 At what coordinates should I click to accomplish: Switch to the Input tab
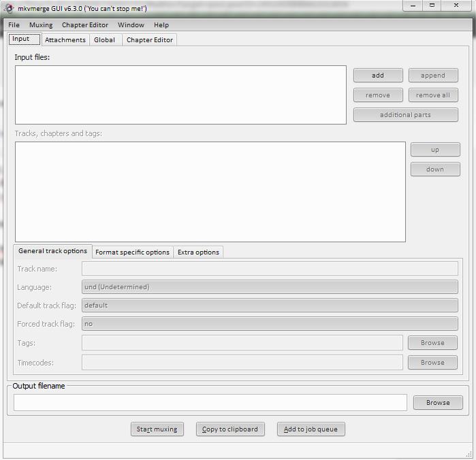point(25,39)
